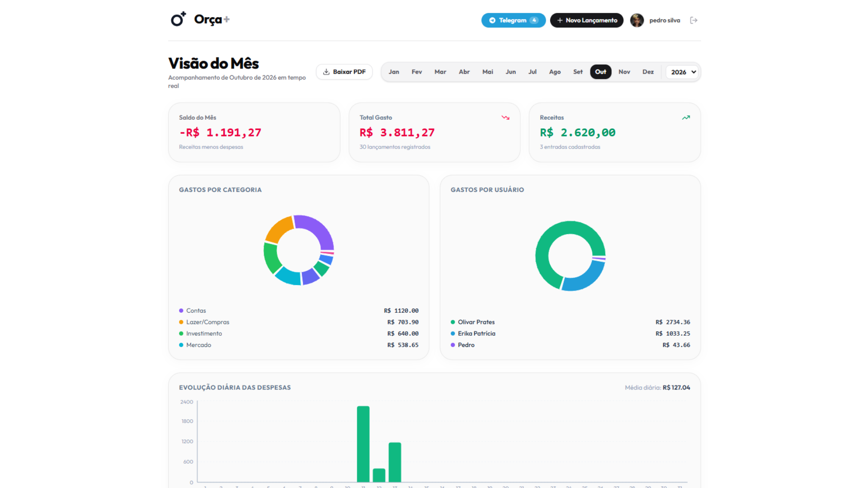Image resolution: width=868 pixels, height=488 pixels.
Task: Switch to the Mar month tab
Action: (440, 72)
